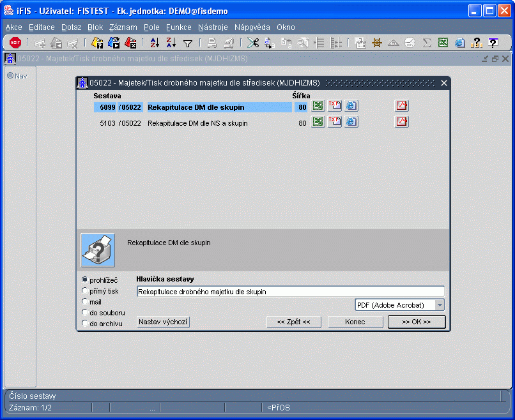This screenshot has width=515, height=420.
Task: Click the multiple printers toolbar icon
Action: click(229, 43)
